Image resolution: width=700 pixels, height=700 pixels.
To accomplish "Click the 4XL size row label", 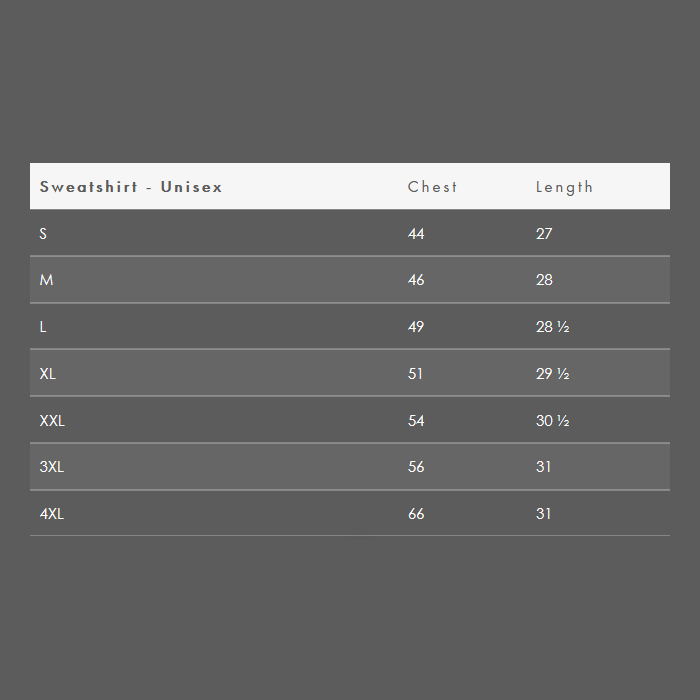I will tap(52, 514).
